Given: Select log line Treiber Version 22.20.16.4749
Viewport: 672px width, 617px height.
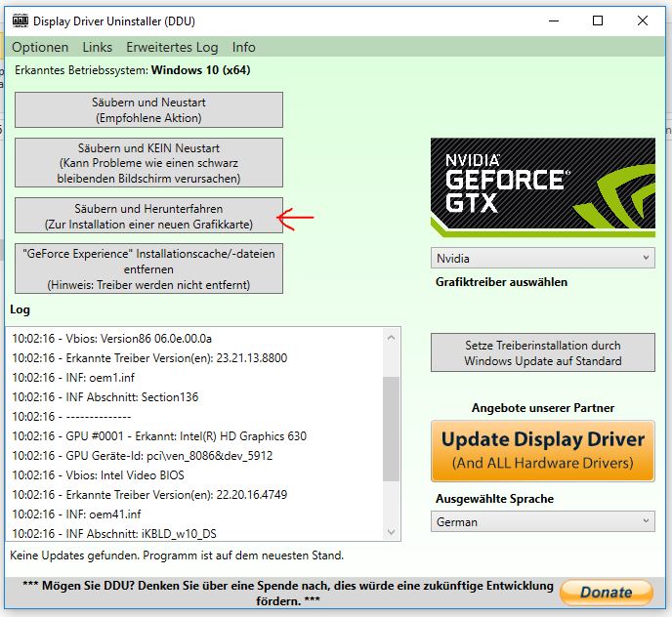Looking at the screenshot, I should 149,494.
